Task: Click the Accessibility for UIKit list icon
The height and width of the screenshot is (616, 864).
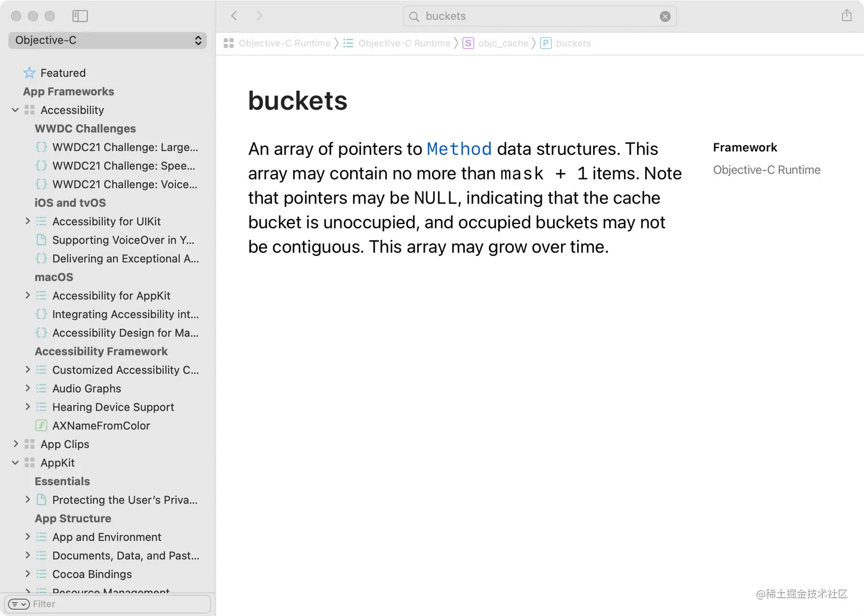Action: [x=41, y=221]
